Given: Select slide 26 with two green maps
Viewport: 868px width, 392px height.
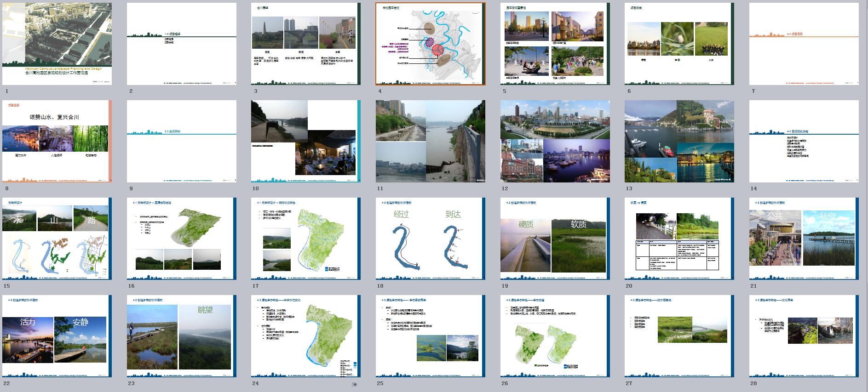Looking at the screenshot, I should (555, 336).
